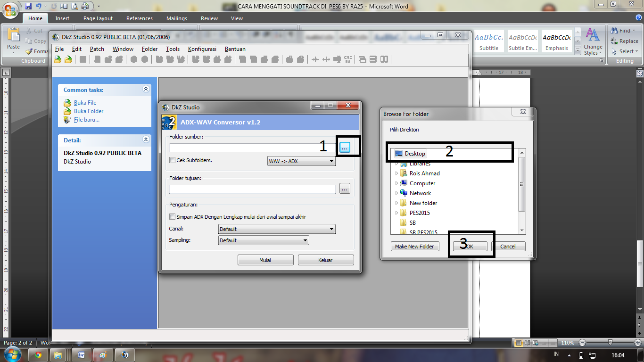Select Network in the folder tree
The height and width of the screenshot is (362, 644).
pos(420,193)
